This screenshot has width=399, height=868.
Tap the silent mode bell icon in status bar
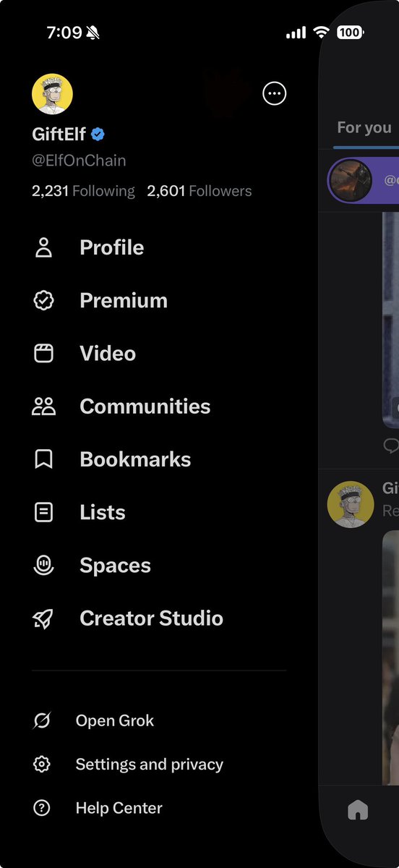tap(93, 33)
